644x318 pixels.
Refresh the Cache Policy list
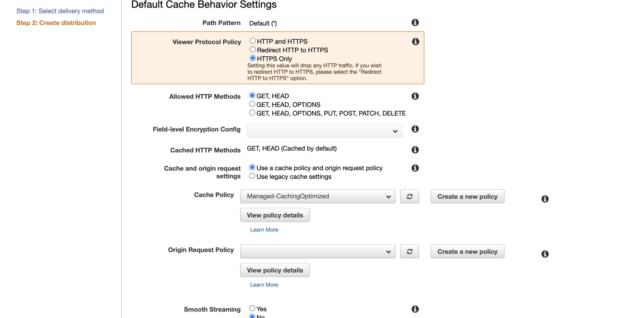pyautogui.click(x=410, y=197)
